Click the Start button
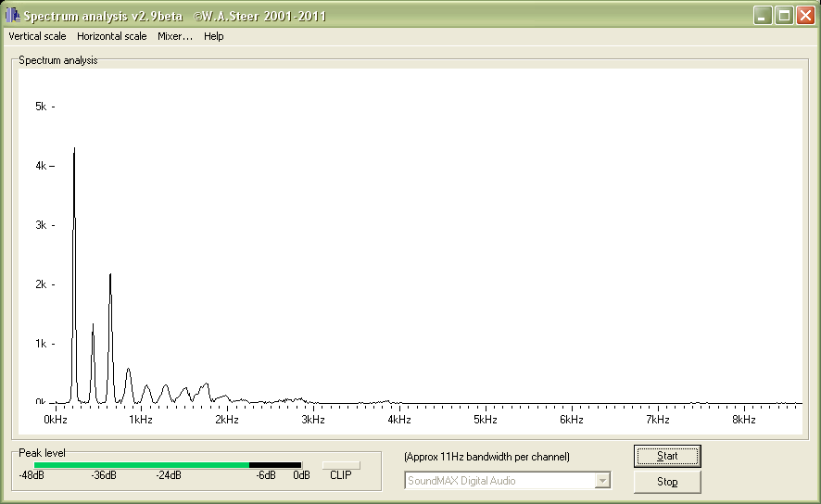Viewport: 821px width, 504px height. click(667, 456)
